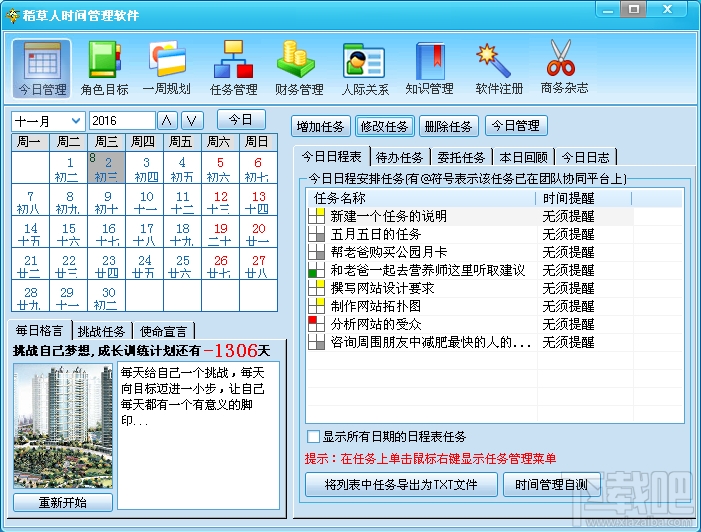This screenshot has height=532, width=701.
Task: Open the 角色目标 green book icon
Action: 104,68
